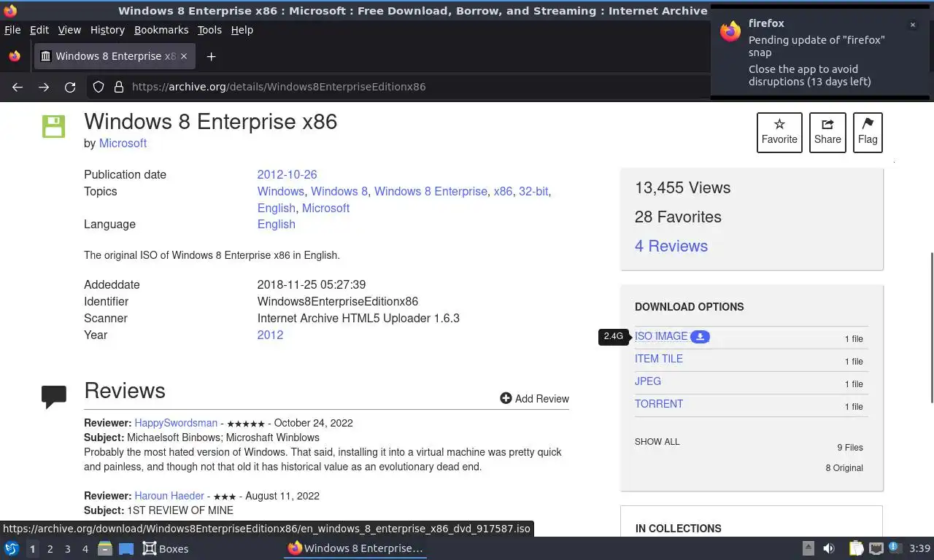Click the 3:39 clock
The image size is (934, 560).
[919, 548]
